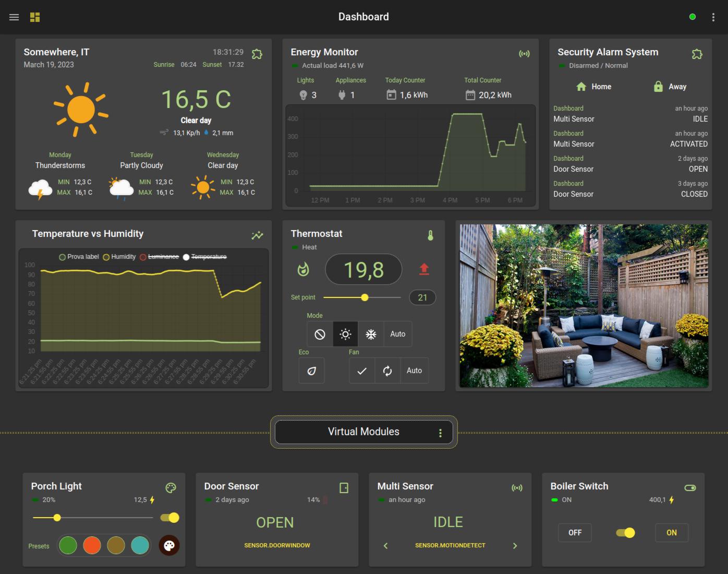Pick the orange preset color
The width and height of the screenshot is (728, 574).
coord(92,546)
